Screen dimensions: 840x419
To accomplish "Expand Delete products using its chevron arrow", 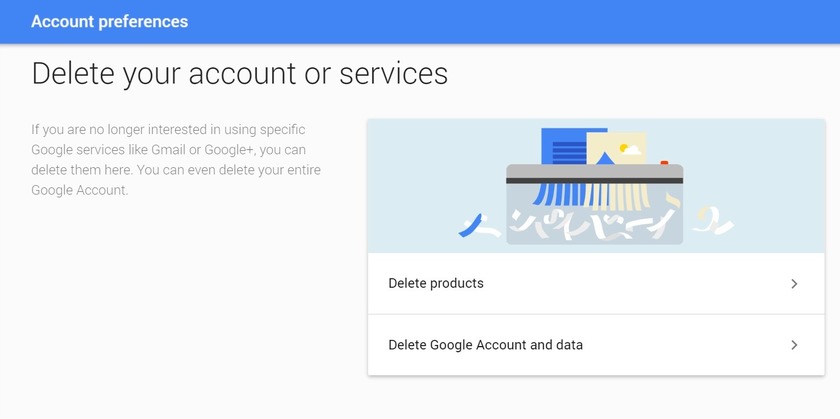I will [794, 284].
